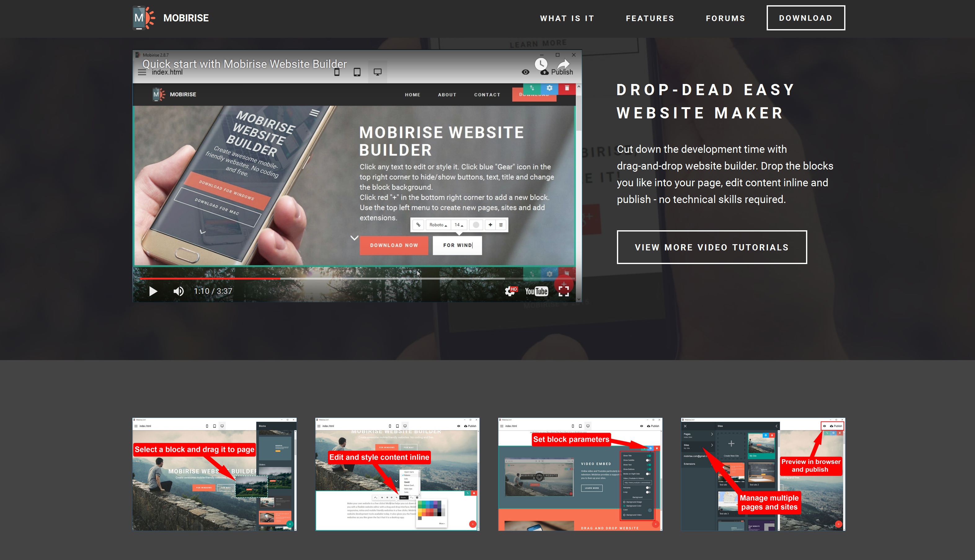This screenshot has height=560, width=975.
Task: Select the desktop preview icon
Action: pos(378,71)
